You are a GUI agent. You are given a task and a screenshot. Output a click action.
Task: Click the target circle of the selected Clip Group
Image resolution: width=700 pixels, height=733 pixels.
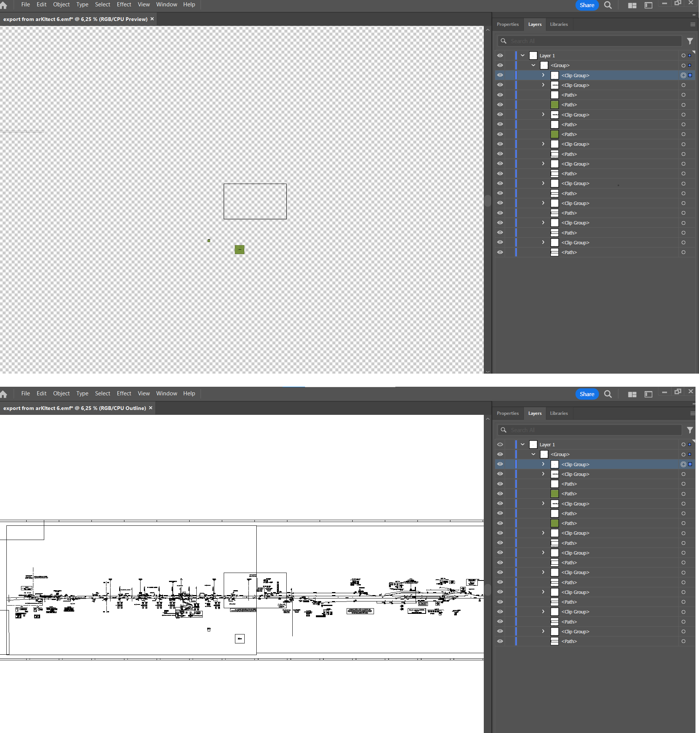coord(683,75)
